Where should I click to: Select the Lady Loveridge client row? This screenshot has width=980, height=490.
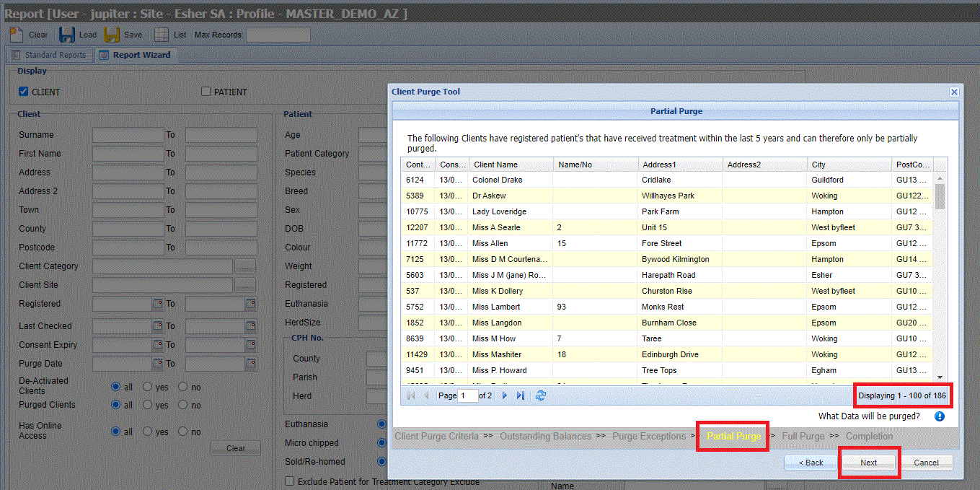pos(667,211)
